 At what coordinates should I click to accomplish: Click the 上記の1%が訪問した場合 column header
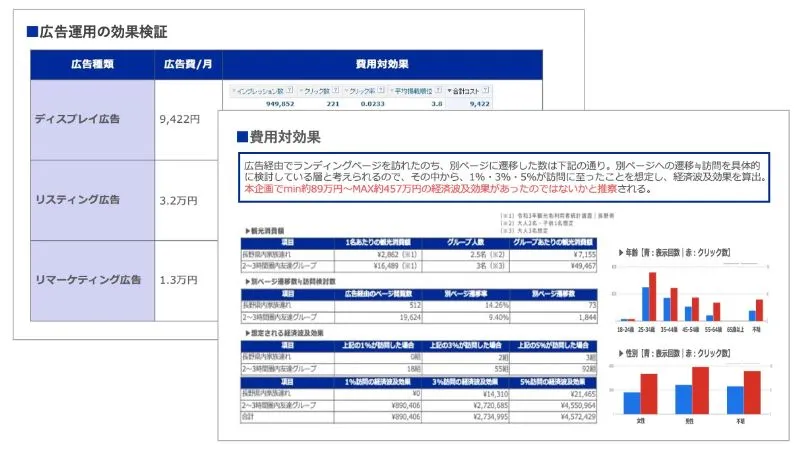(x=378, y=345)
